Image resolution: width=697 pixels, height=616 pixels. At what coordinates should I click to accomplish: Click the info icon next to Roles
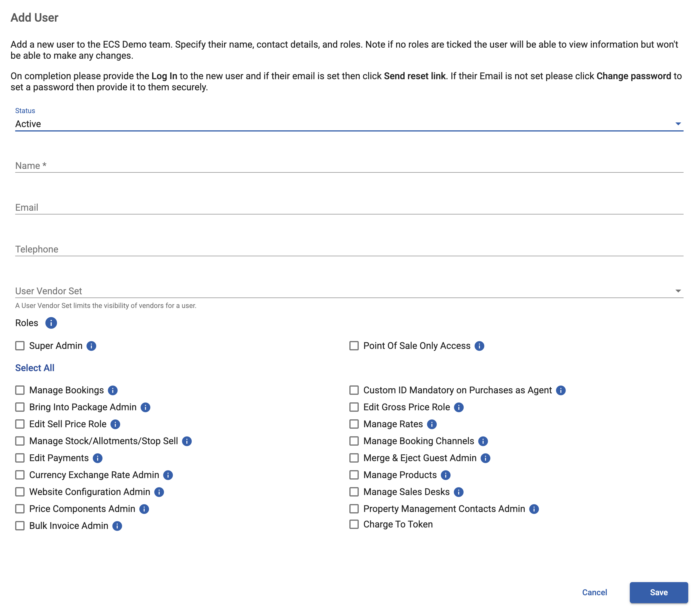coord(51,323)
